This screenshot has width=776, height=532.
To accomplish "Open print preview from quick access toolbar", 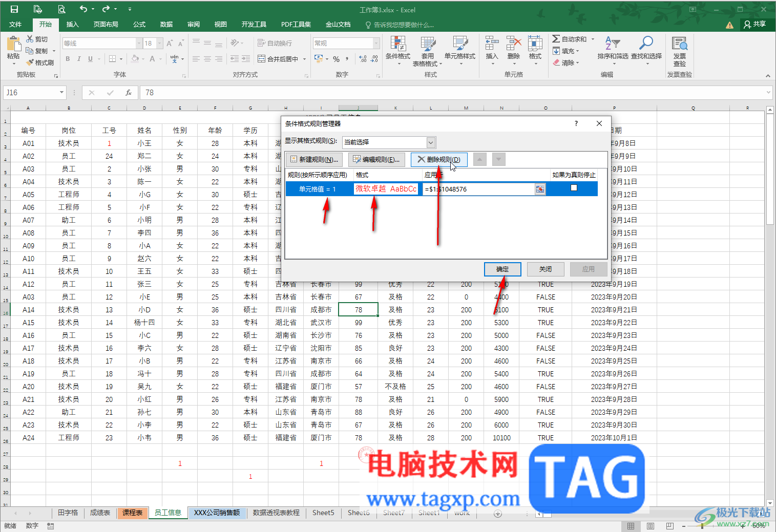I will coord(61,9).
